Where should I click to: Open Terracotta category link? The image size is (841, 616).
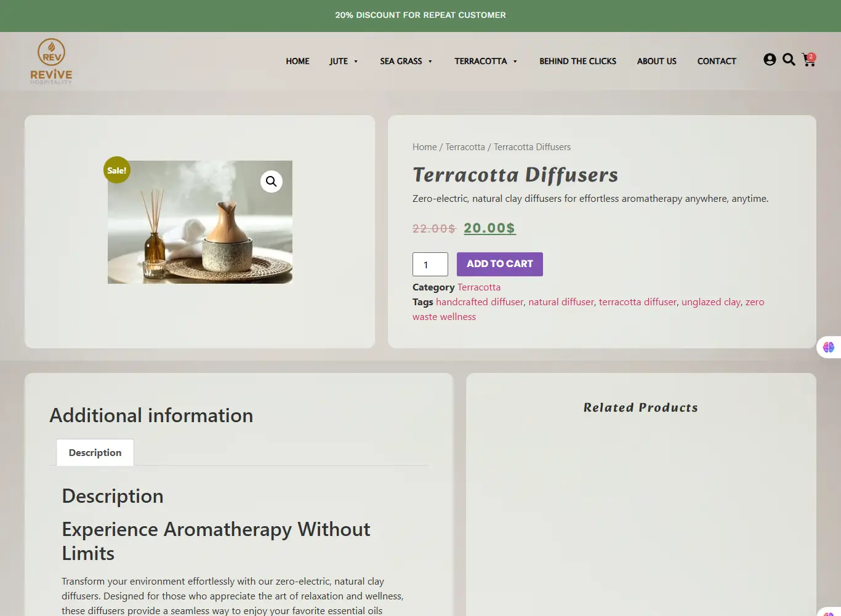[479, 287]
